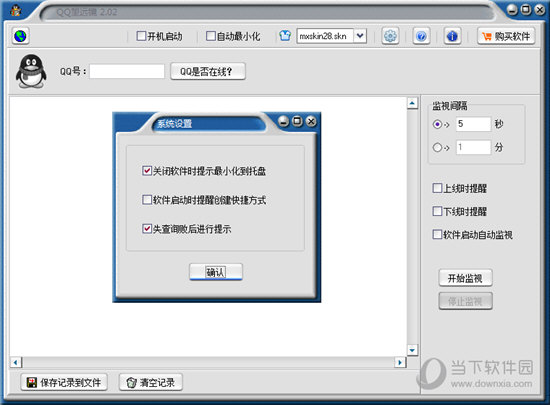
Task: Minimize the 系统设置 dialog
Action: [283, 121]
